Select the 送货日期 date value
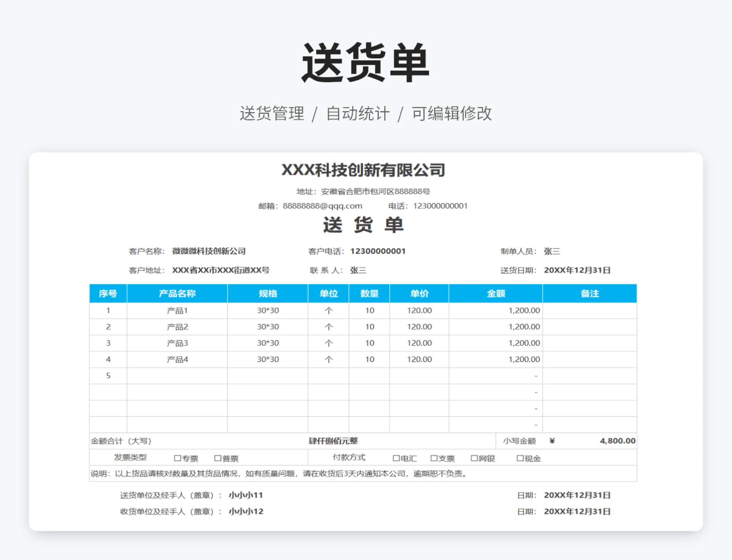 tap(577, 270)
